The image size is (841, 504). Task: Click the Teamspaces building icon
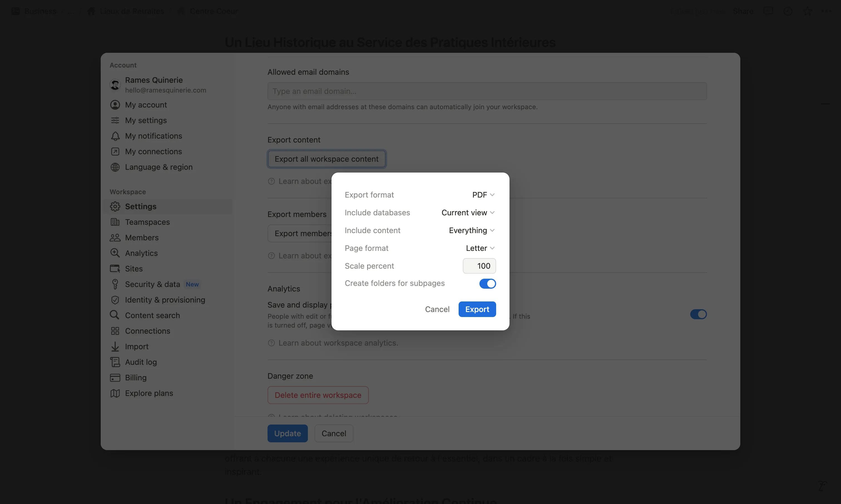click(x=115, y=222)
